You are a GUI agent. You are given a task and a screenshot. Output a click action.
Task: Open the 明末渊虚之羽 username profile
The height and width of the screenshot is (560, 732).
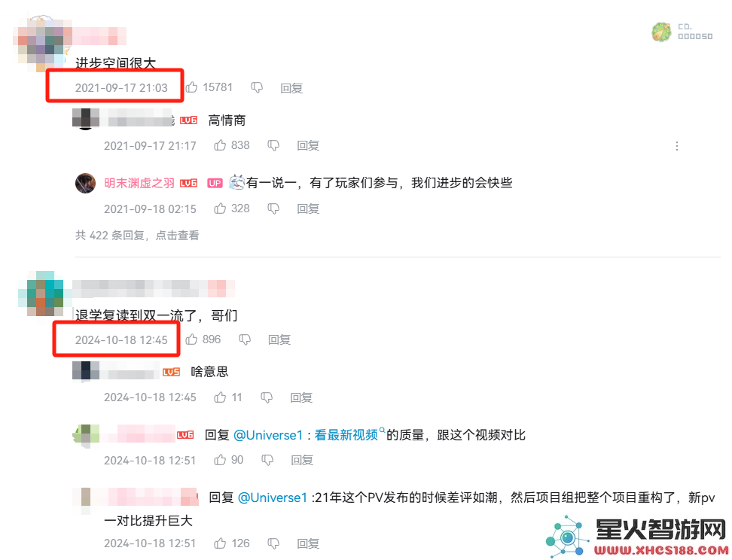tap(139, 183)
